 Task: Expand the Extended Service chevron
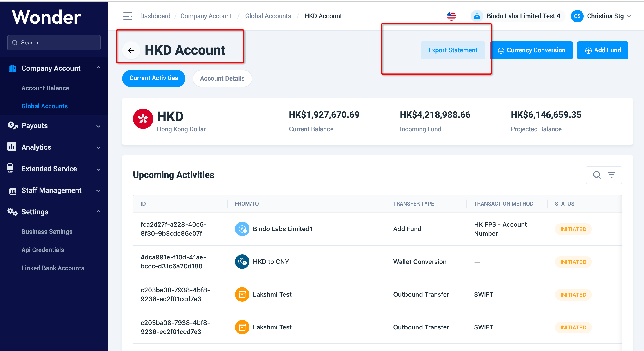tap(98, 169)
